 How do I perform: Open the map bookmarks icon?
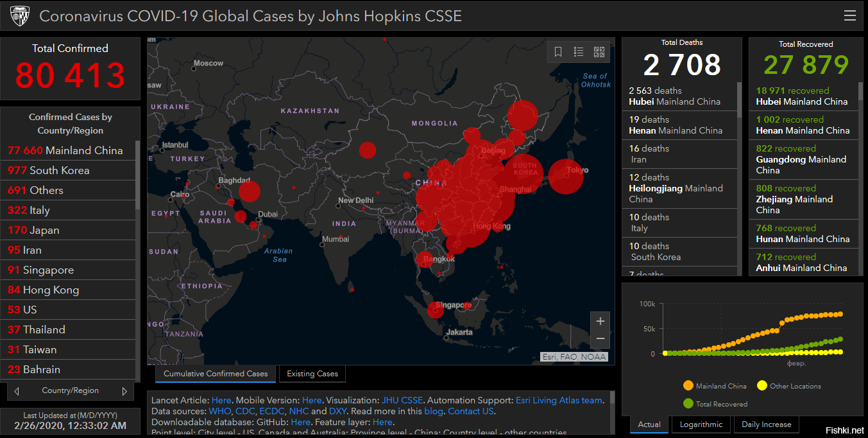tap(558, 52)
